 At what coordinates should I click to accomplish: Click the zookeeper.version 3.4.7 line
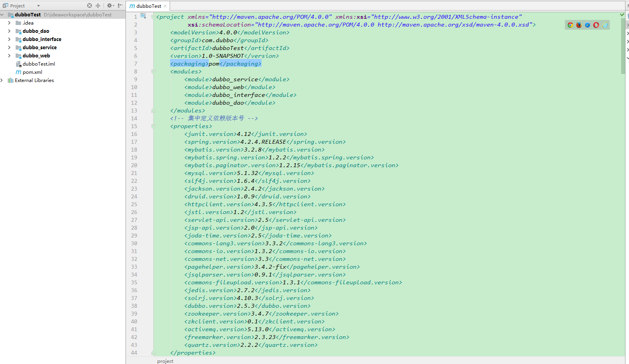click(x=262, y=314)
